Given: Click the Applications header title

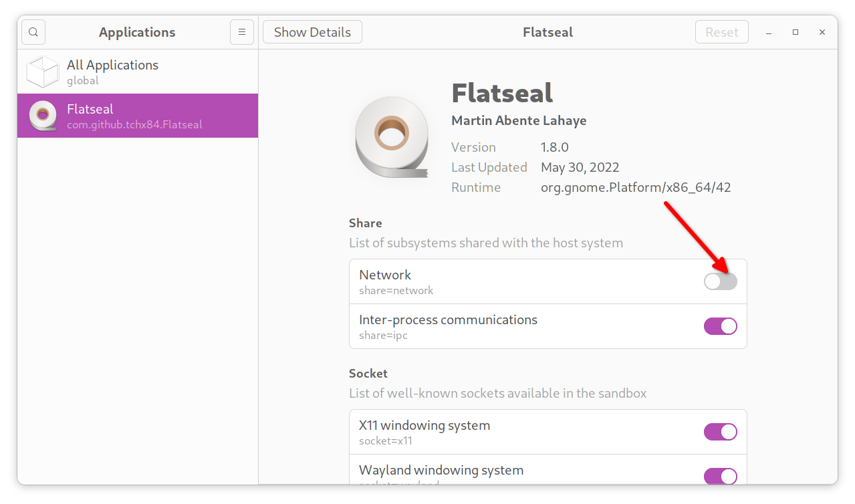Looking at the screenshot, I should pyautogui.click(x=137, y=32).
